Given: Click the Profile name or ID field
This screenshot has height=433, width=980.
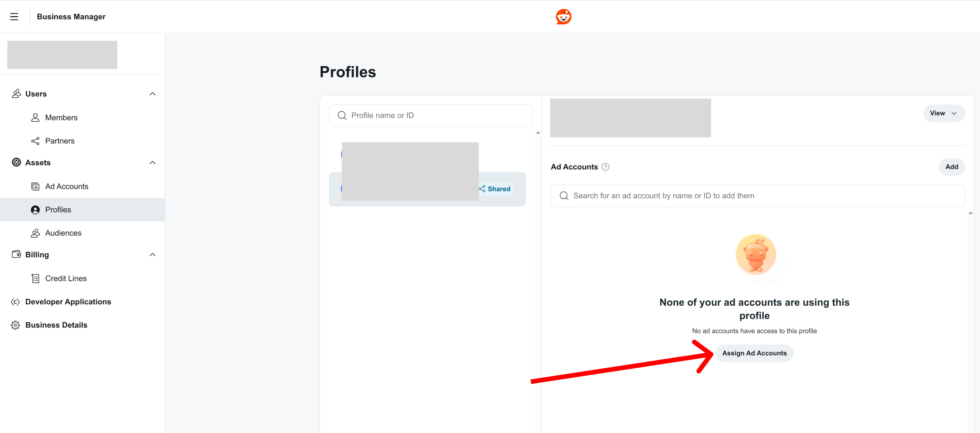Looking at the screenshot, I should 430,115.
